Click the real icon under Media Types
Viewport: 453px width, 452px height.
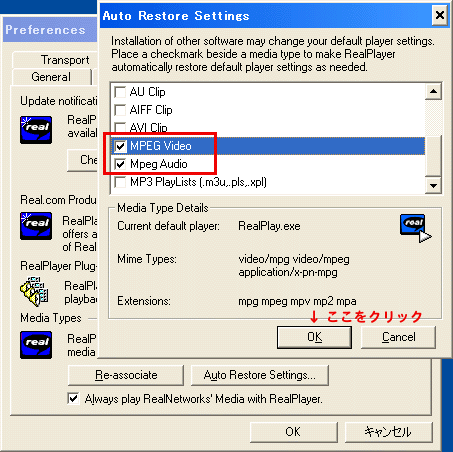[36, 345]
